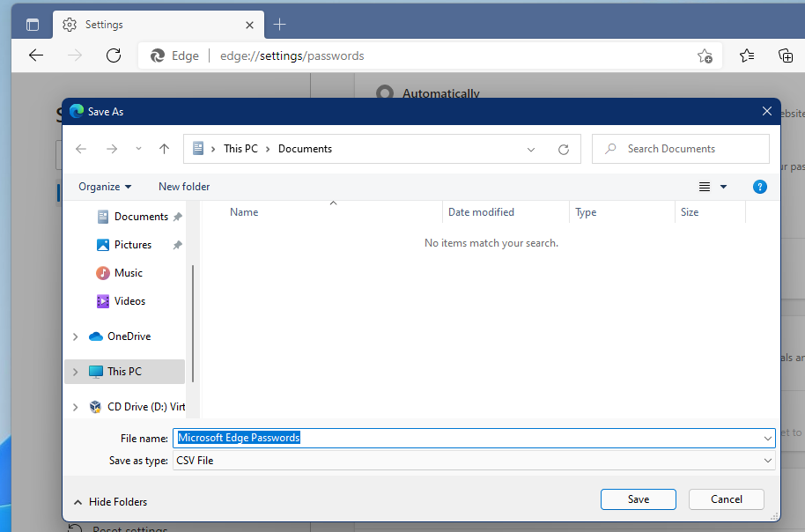Navigate up one folder level in dialog
The width and height of the screenshot is (805, 532).
pyautogui.click(x=164, y=149)
